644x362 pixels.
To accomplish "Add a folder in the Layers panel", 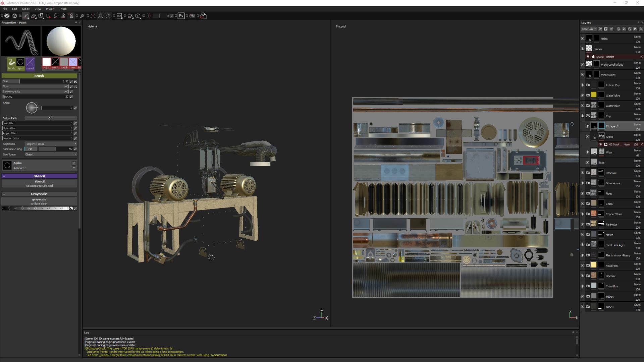I will tap(636, 29).
